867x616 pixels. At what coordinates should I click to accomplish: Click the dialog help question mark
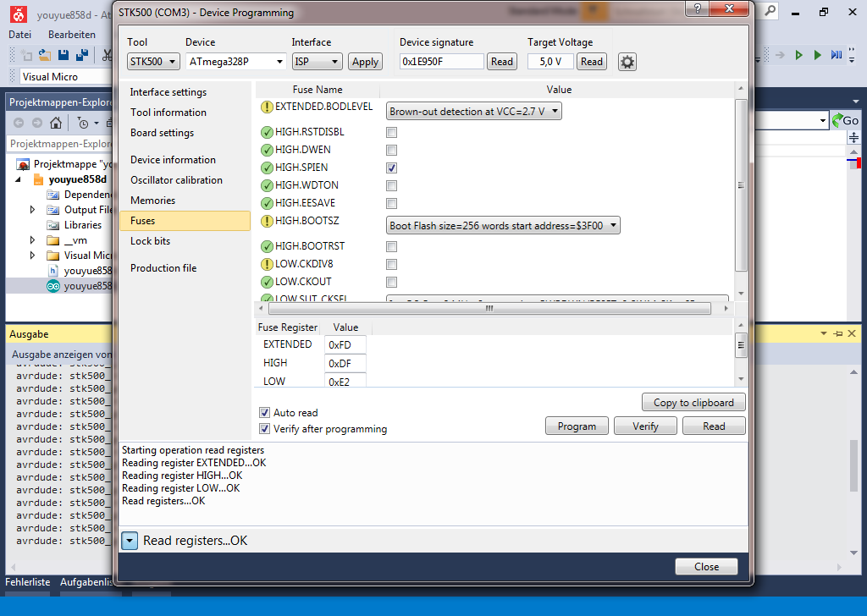(x=698, y=8)
